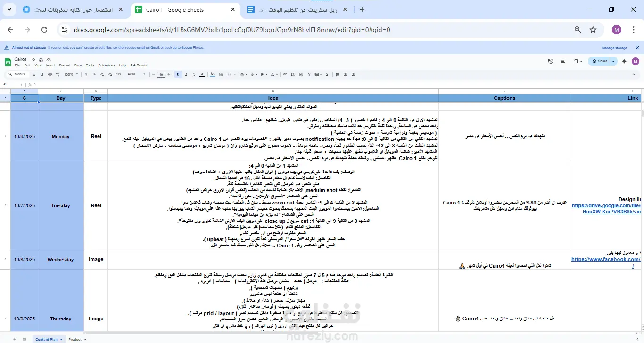Viewport: 644px width, 343px height.
Task: Open the 100% zoom dropdown
Action: tap(71, 74)
